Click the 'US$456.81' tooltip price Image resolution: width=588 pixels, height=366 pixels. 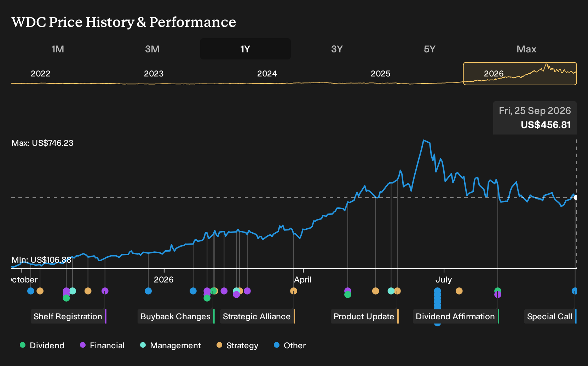point(546,125)
